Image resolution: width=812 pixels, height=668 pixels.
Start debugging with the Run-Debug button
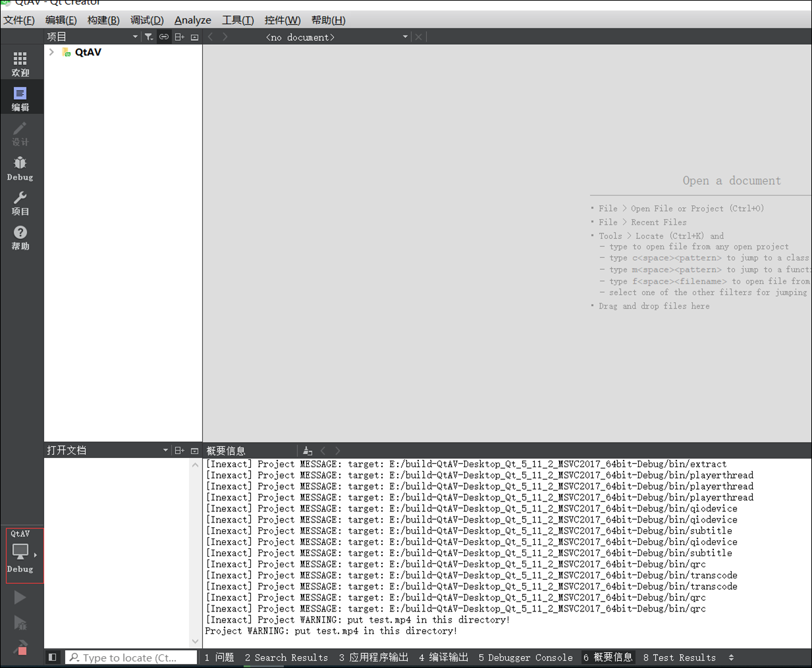[x=20, y=623]
